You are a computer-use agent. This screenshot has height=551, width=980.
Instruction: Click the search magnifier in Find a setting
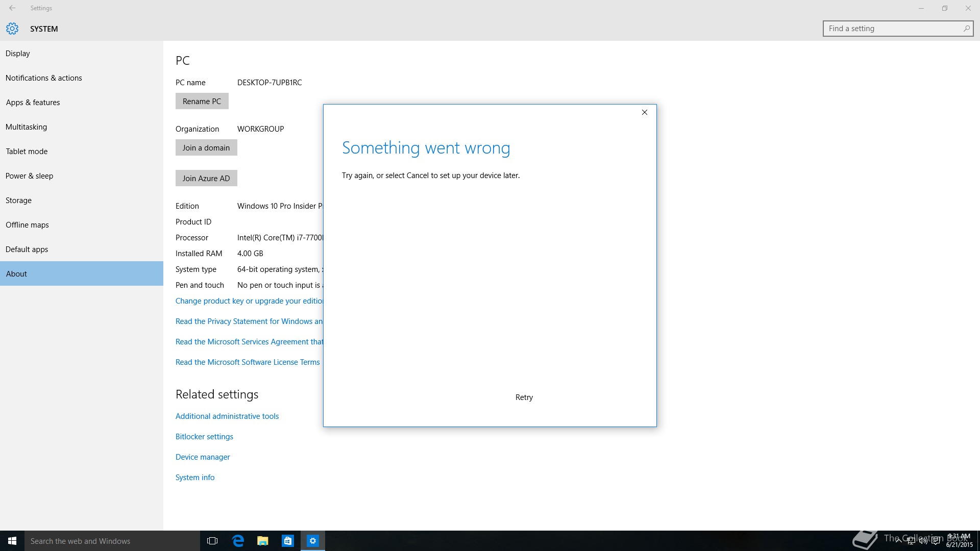(966, 29)
